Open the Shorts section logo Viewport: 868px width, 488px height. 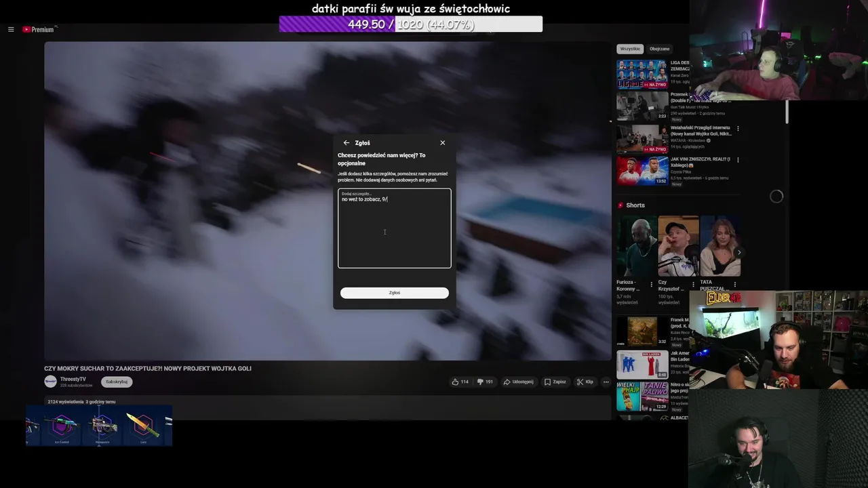(620, 205)
